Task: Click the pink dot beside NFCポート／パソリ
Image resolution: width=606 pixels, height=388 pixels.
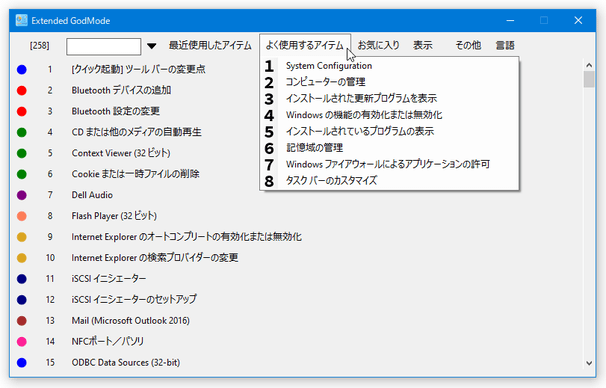Action: point(22,341)
